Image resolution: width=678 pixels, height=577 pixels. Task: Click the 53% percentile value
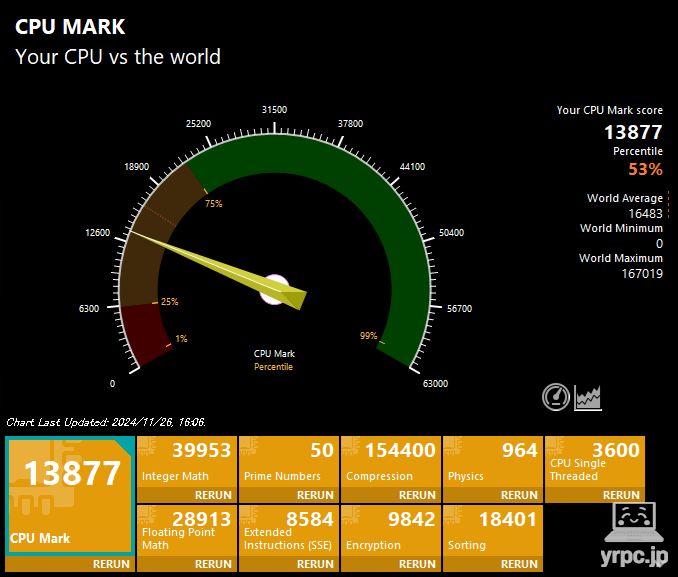[x=645, y=169]
